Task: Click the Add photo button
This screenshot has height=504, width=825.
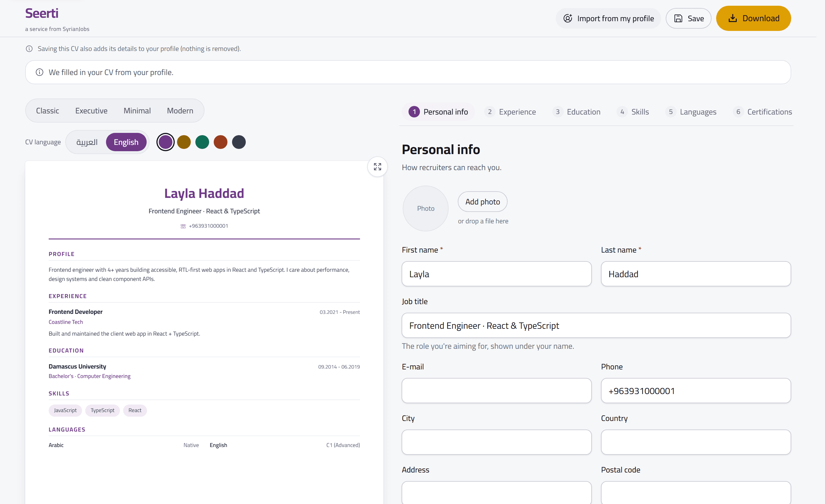Action: click(482, 202)
